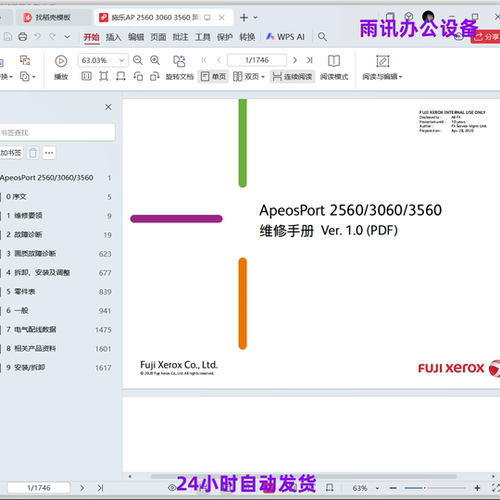Open the 编辑 ribbon tab

(136, 37)
